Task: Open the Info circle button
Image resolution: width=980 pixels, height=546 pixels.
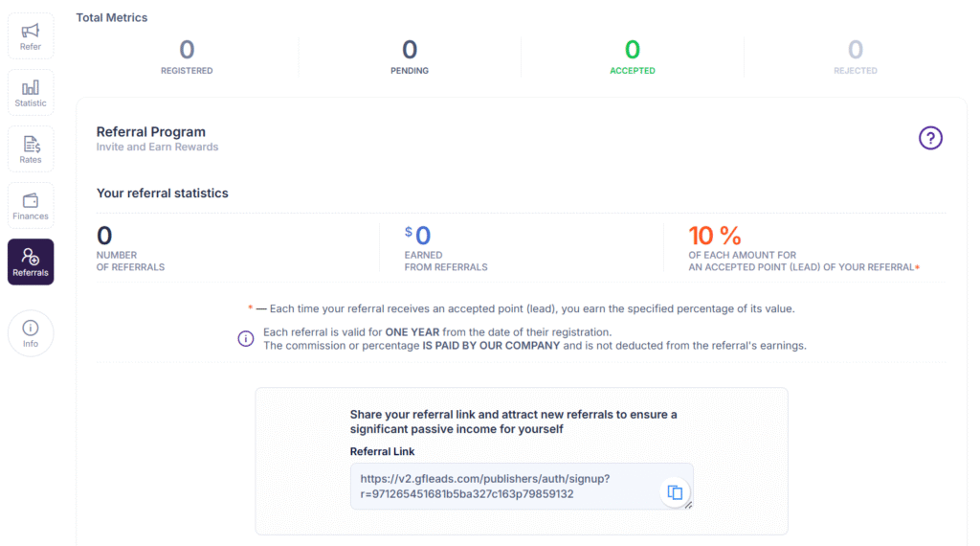Action: 31,333
